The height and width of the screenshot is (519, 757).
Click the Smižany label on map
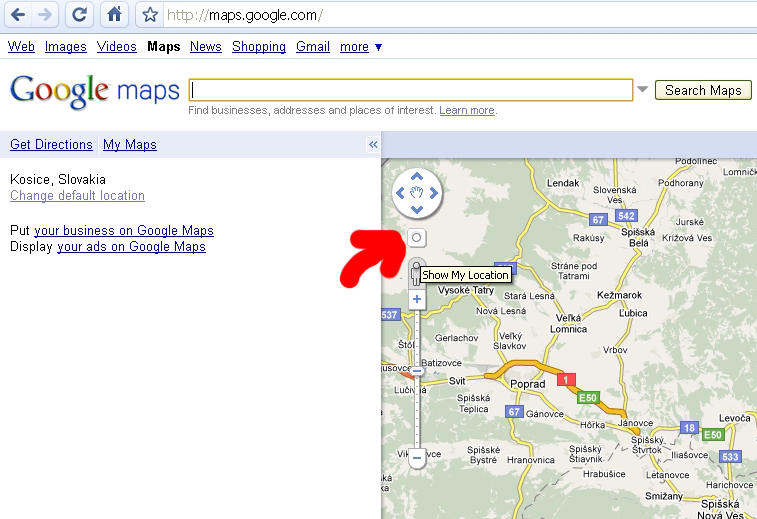664,496
